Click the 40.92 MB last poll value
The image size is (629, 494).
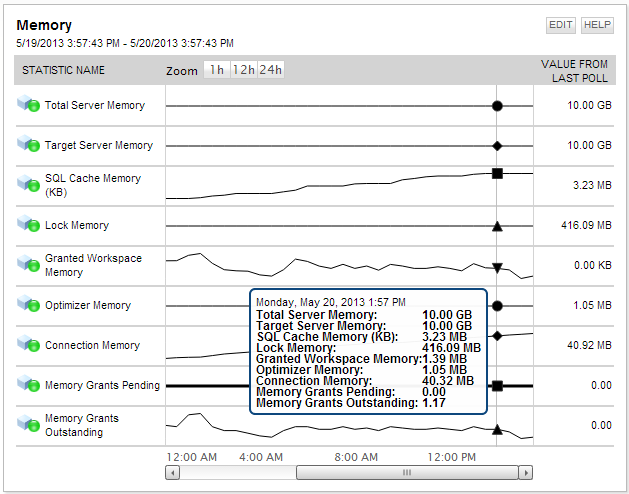pyautogui.click(x=589, y=345)
